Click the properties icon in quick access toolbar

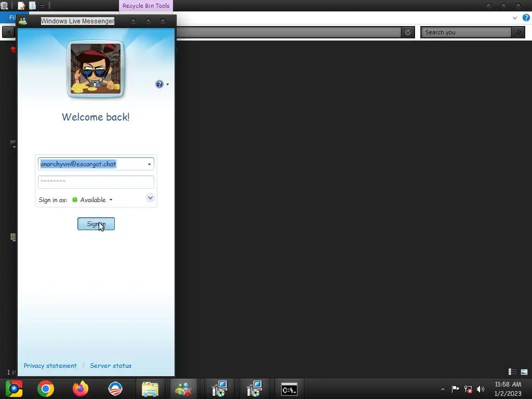(21, 6)
